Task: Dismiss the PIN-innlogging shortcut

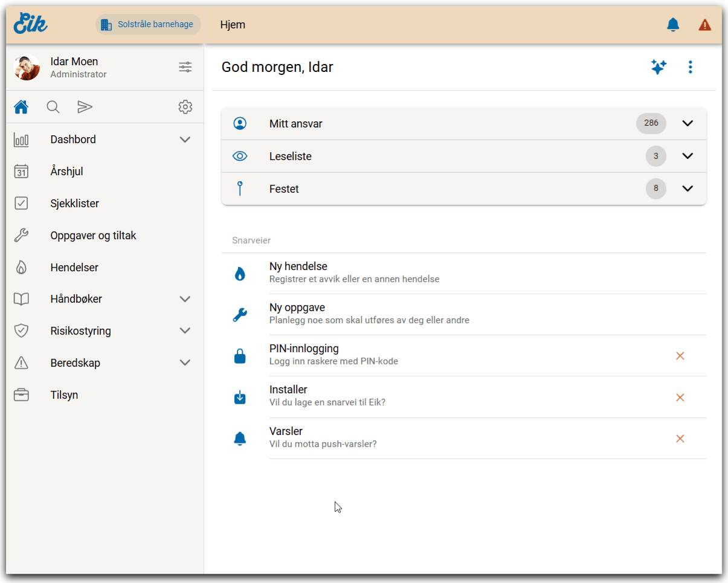Action: pos(680,356)
